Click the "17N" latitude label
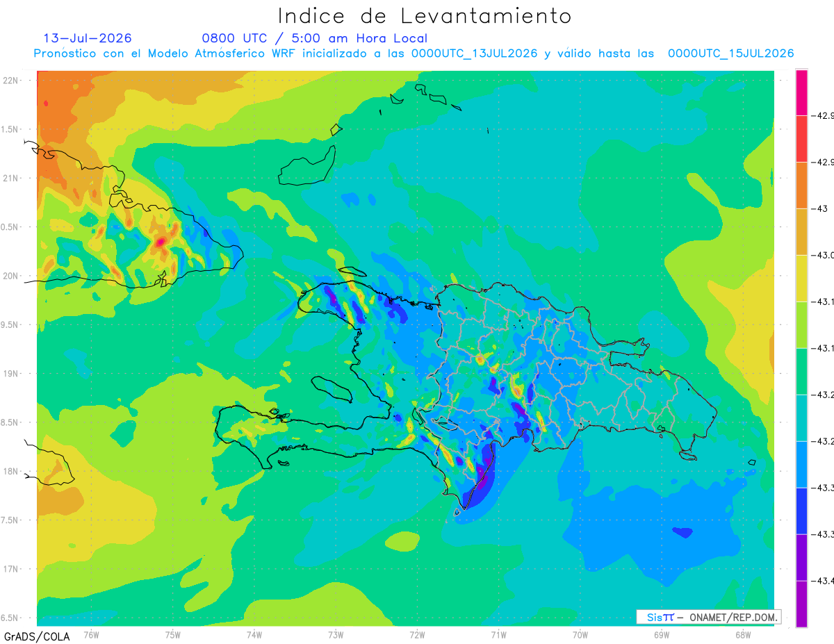834x644 pixels. pos(10,569)
